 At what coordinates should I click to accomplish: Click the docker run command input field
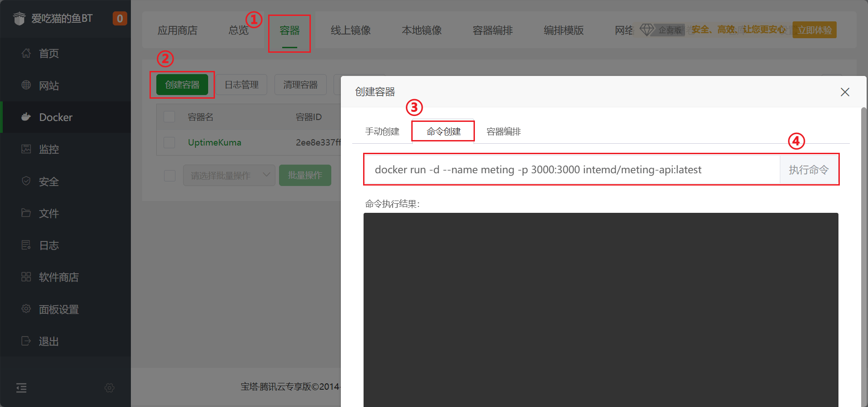pyautogui.click(x=573, y=170)
